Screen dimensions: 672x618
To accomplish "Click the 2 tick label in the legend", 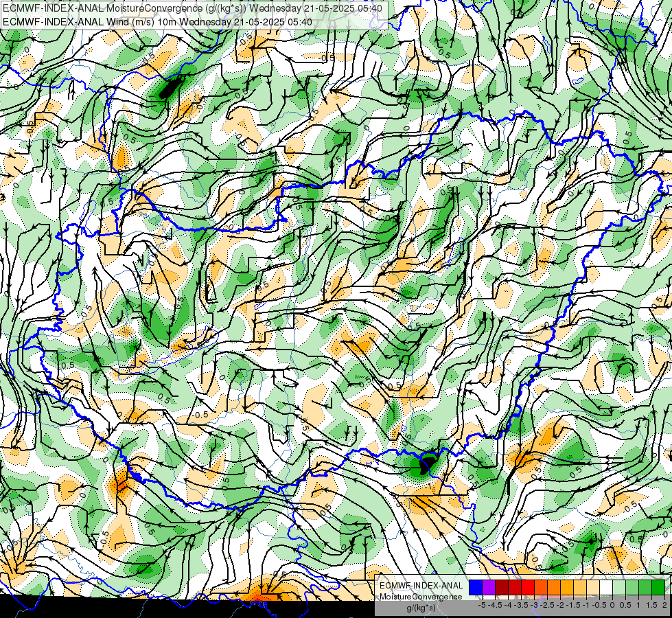I will (x=664, y=605).
